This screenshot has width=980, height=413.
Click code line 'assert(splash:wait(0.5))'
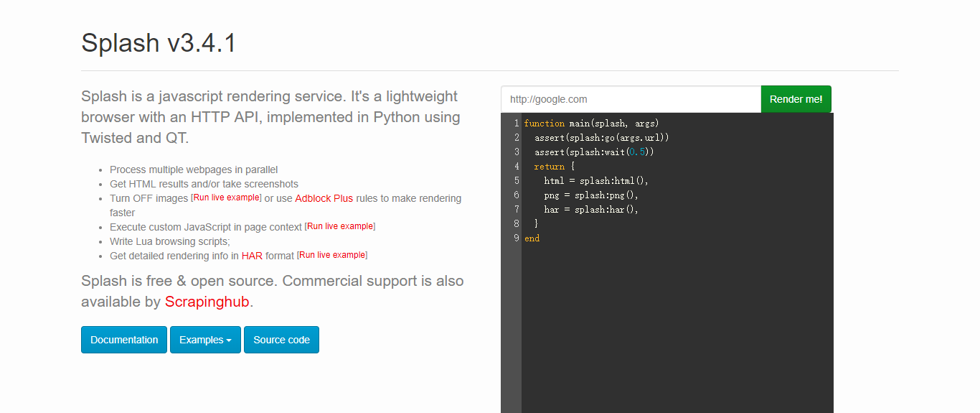click(x=594, y=152)
